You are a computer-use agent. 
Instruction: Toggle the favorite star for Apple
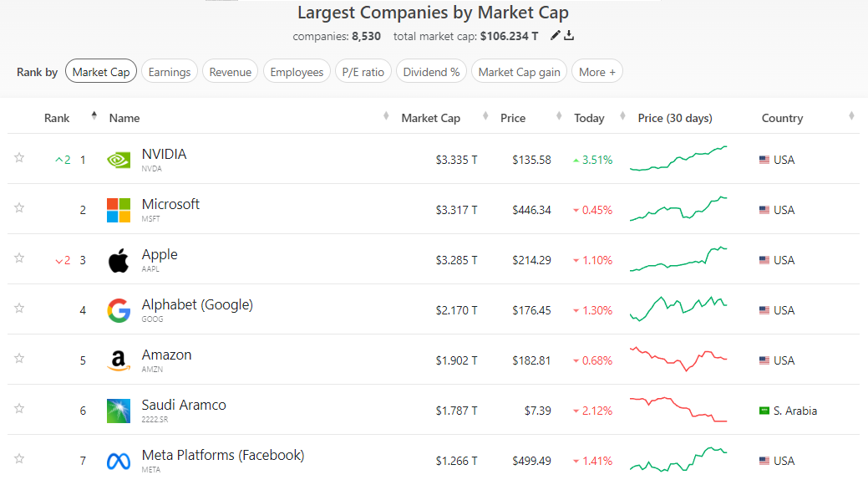pos(19,258)
